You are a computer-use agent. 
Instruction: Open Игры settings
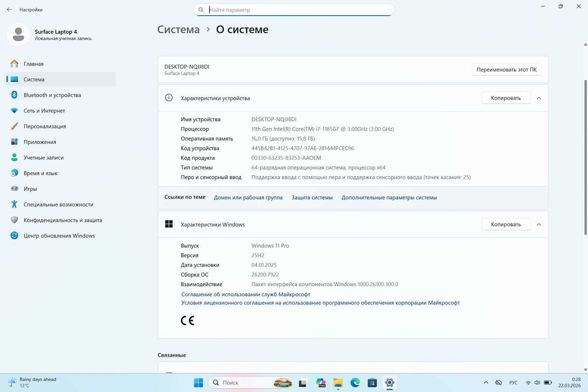pyautogui.click(x=61, y=189)
